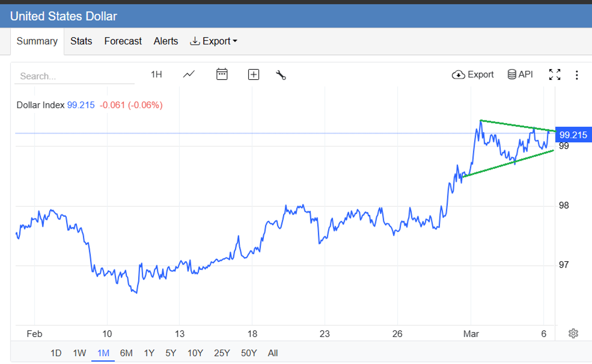The image size is (592, 364).
Task: Select the All time range
Action: tap(273, 353)
